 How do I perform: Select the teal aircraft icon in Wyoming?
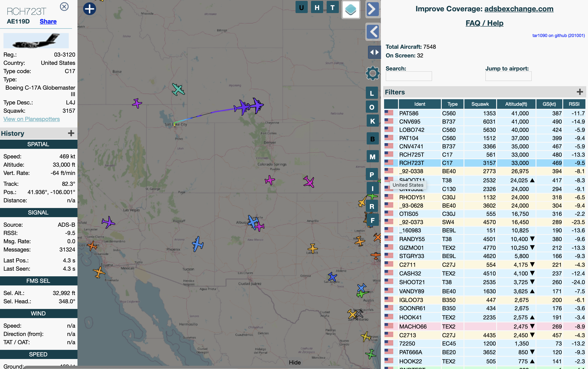[x=178, y=89]
